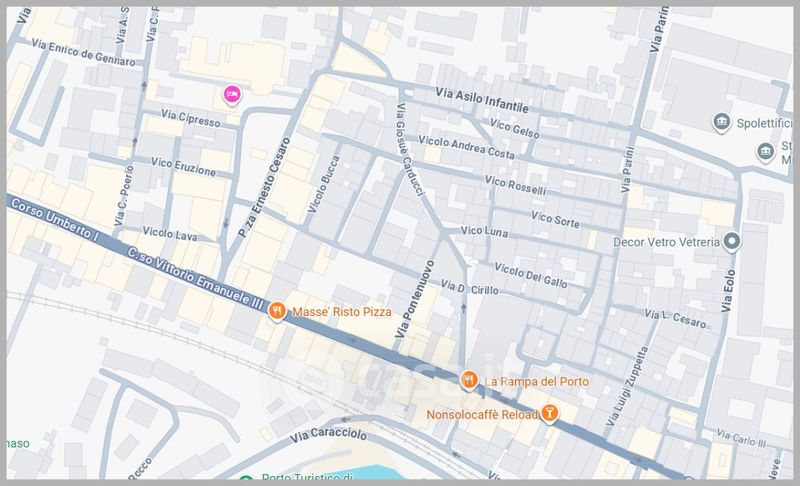Viewport: 800px width, 486px height.
Task: Click the green Porto Turistico marker
Action: (246, 479)
